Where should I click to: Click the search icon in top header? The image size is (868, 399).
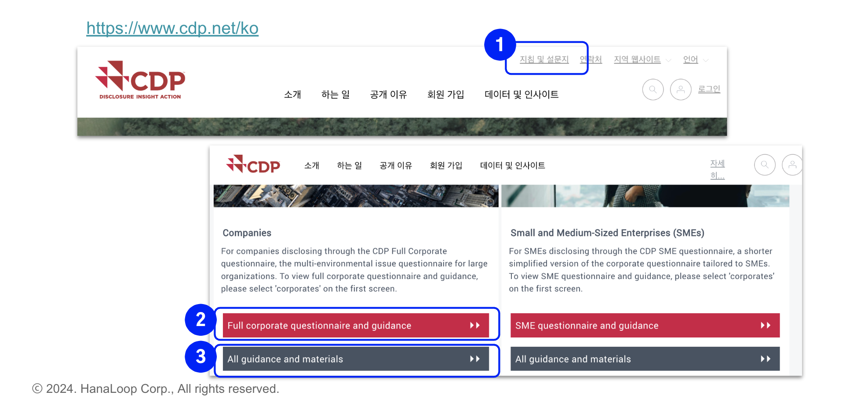[x=653, y=90]
